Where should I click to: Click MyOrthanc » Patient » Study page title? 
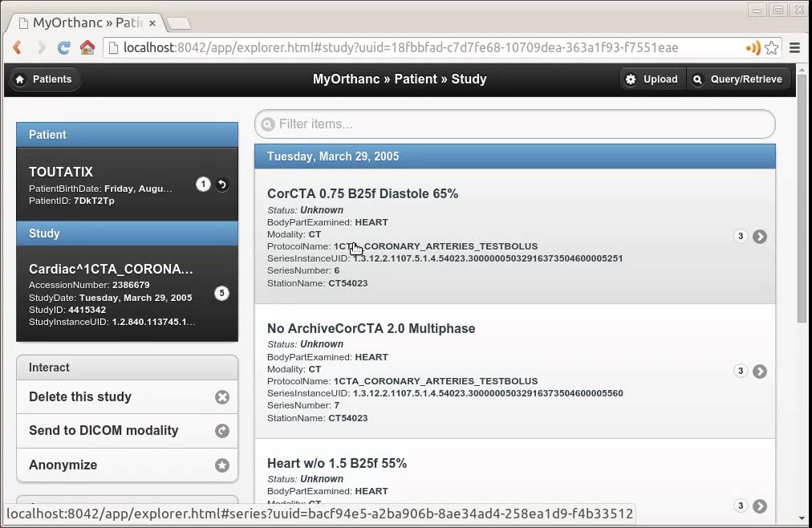point(400,79)
